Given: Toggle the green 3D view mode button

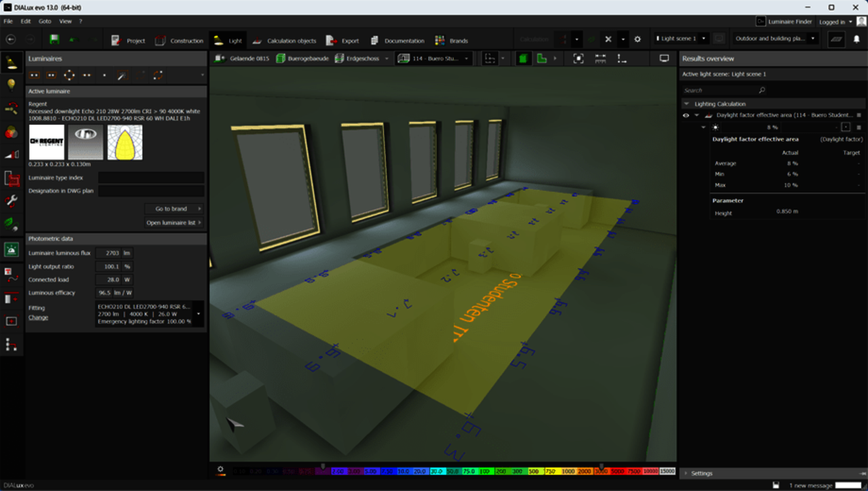Looking at the screenshot, I should click(x=523, y=59).
